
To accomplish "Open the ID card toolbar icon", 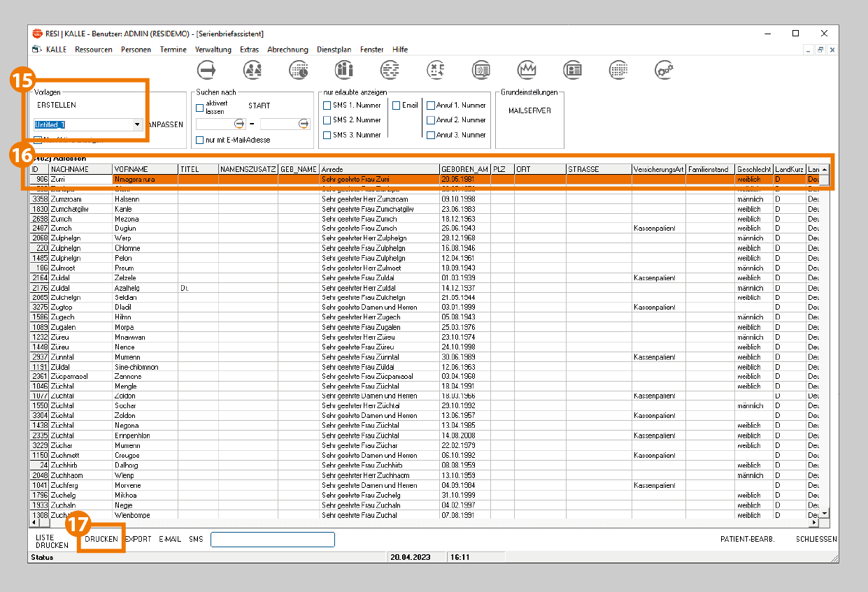I will tap(573, 69).
